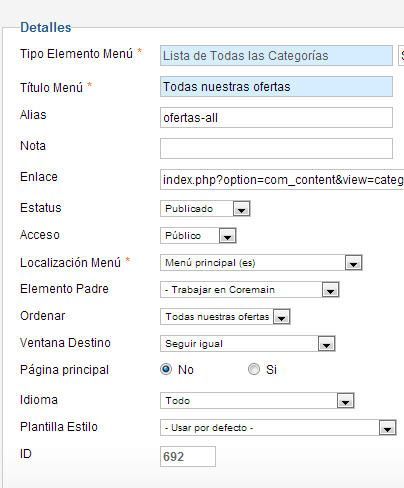The image size is (404, 488).
Task: Open the Estatus Publicado dropdown
Action: [205, 209]
